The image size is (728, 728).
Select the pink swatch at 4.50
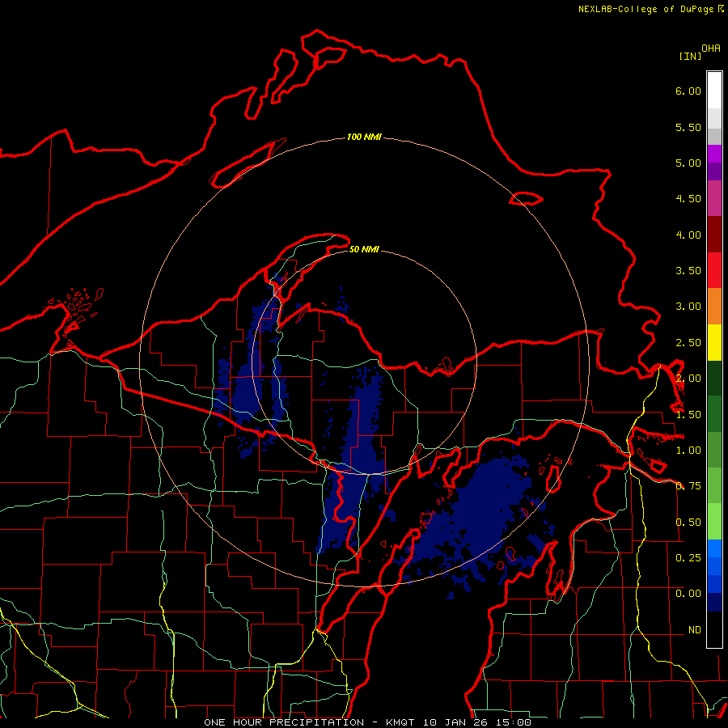(x=714, y=198)
